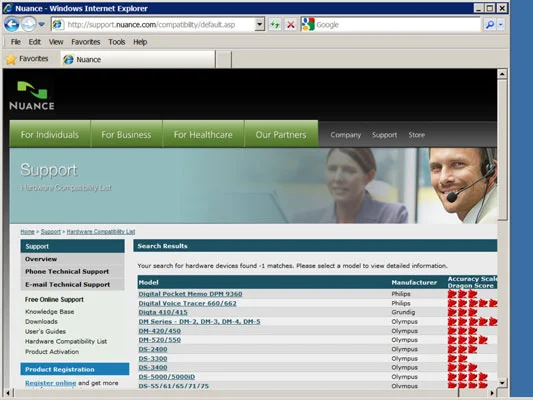The width and height of the screenshot is (533, 400).
Task: Click the Phone Technical Support sidebar item
Action: (67, 272)
